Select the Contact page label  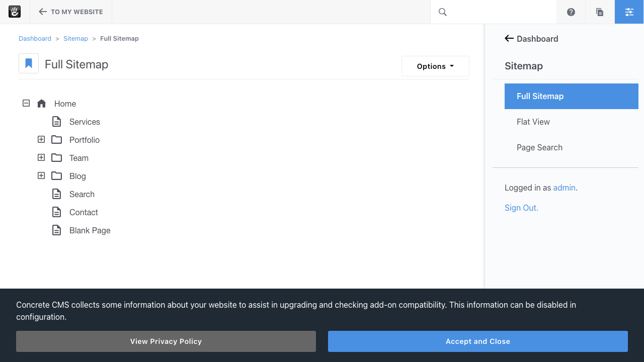coord(84,212)
